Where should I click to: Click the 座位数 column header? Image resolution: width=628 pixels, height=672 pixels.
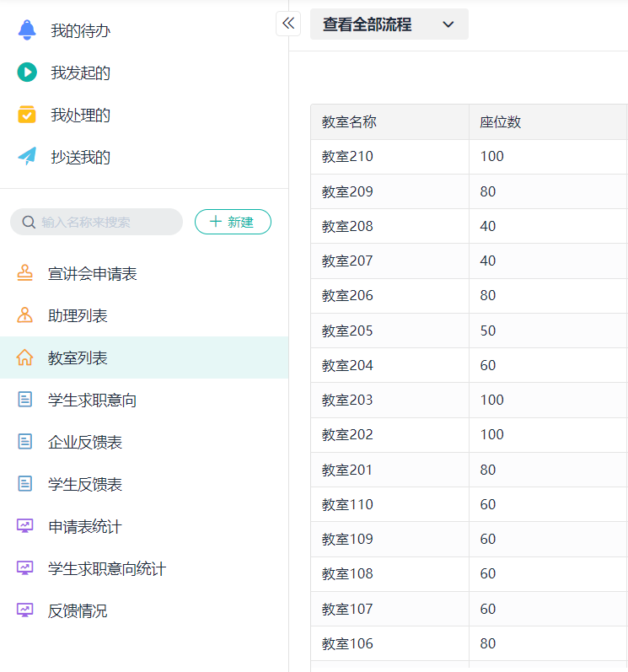point(501,121)
